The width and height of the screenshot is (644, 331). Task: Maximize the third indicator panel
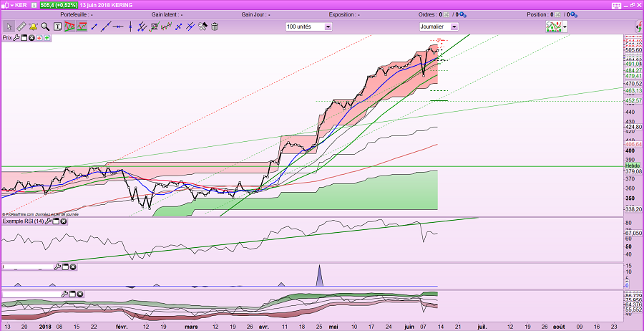(x=65, y=267)
